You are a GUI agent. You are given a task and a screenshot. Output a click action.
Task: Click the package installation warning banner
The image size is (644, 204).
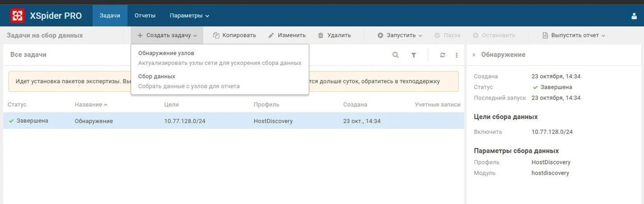click(x=233, y=81)
